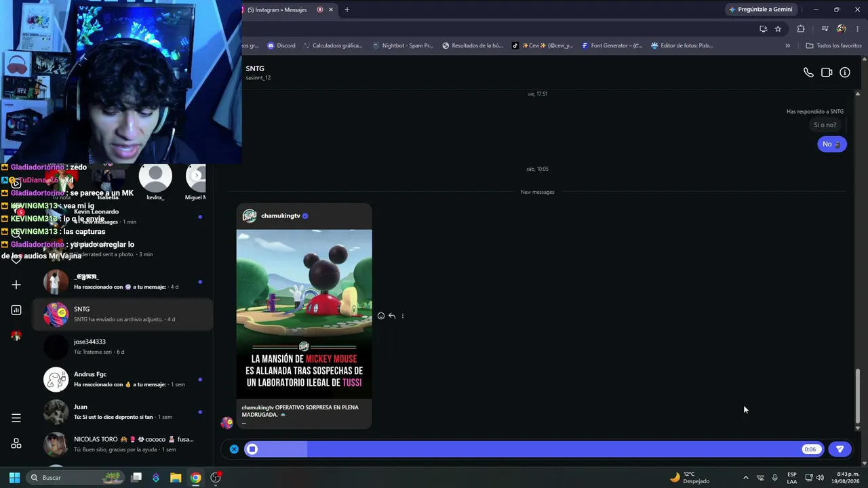Click the 'Si o no?' quoted message
This screenshot has height=488, width=868.
tap(825, 125)
